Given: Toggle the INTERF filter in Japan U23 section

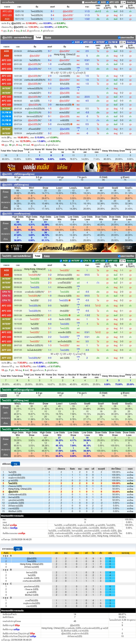Looking at the screenshot, I should point(95,42).
